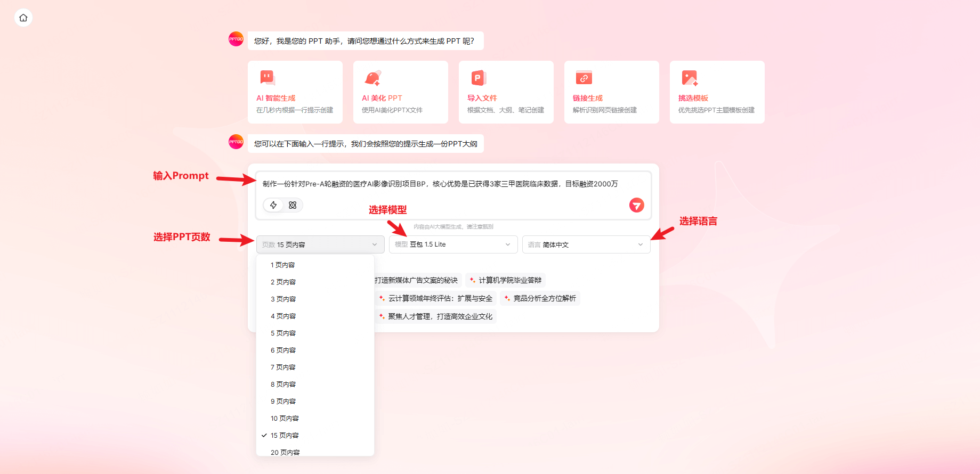
Task: Click sparkle icon beside 聚焦人才管理
Action: coord(382,316)
